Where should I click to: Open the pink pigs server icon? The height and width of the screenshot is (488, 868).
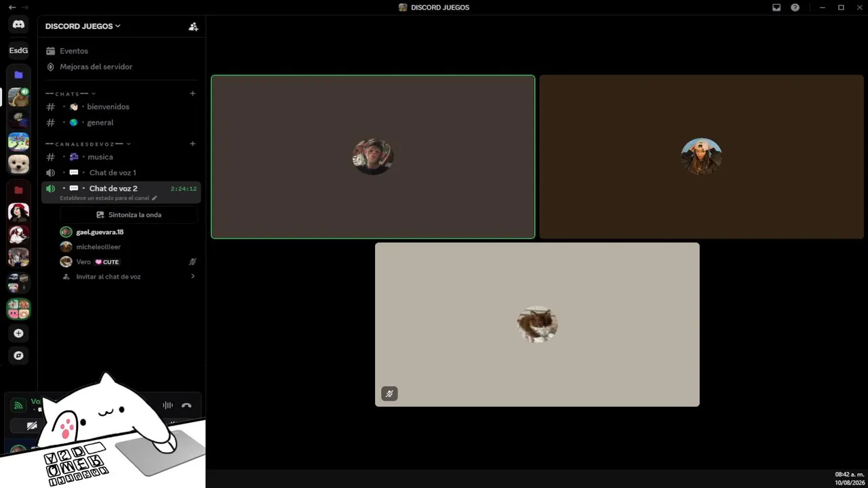coord(18,309)
